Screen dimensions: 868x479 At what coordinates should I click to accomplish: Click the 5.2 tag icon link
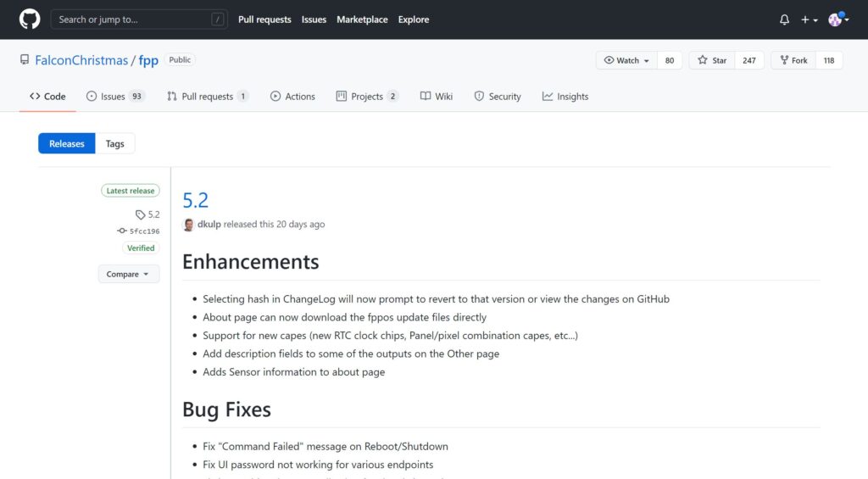pos(147,214)
